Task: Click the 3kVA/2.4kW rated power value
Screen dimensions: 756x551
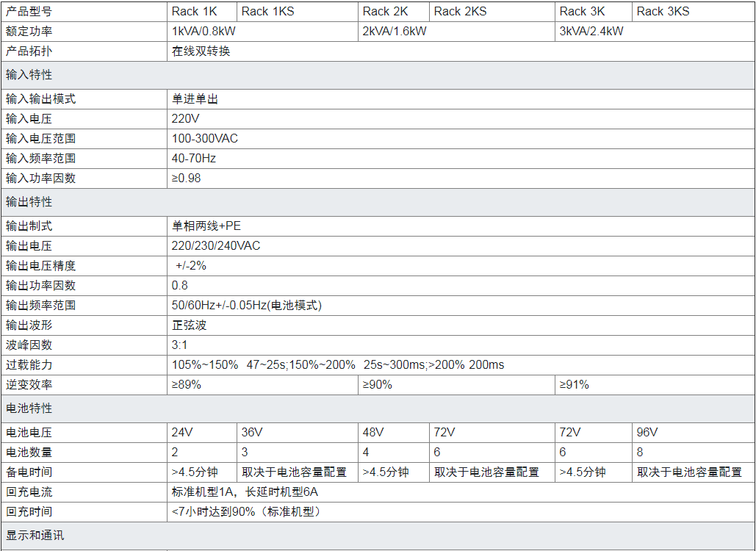Action: [x=591, y=31]
